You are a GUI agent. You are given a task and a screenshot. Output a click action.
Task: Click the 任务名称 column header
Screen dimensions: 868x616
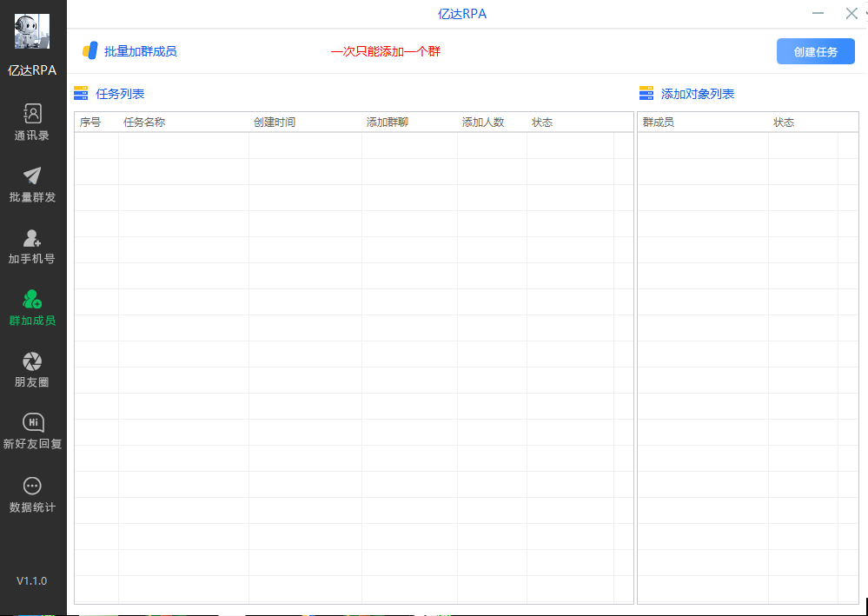(x=144, y=123)
